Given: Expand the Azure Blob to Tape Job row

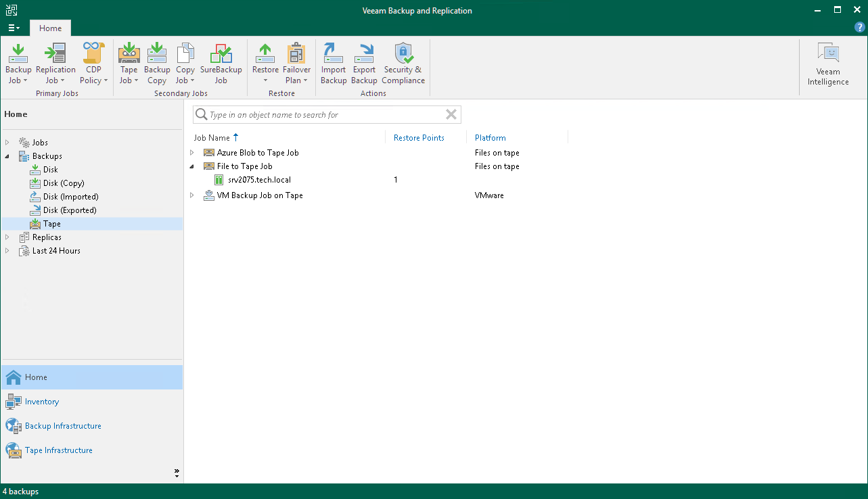Looking at the screenshot, I should click(192, 153).
